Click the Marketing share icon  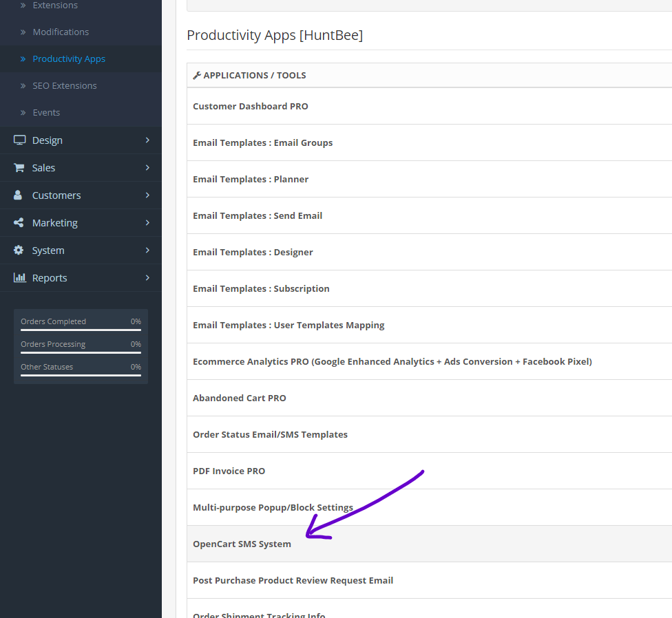[19, 222]
